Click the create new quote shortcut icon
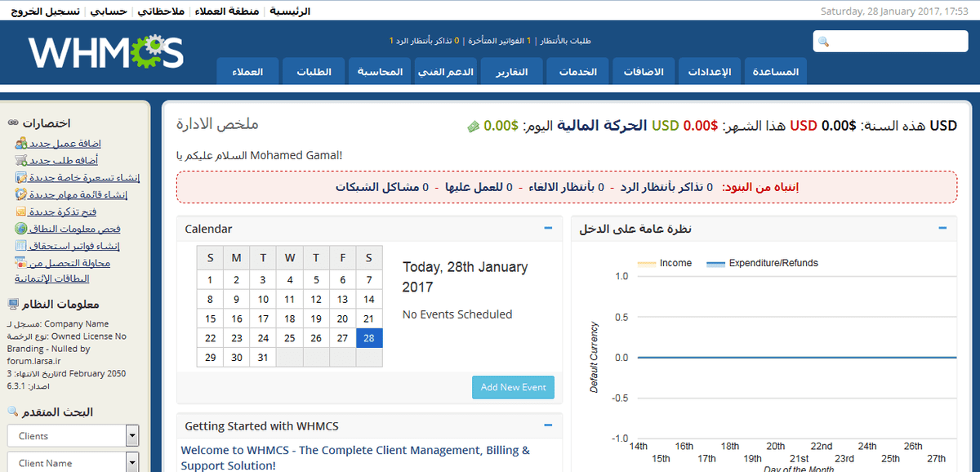This screenshot has height=472, width=980. coord(21,178)
